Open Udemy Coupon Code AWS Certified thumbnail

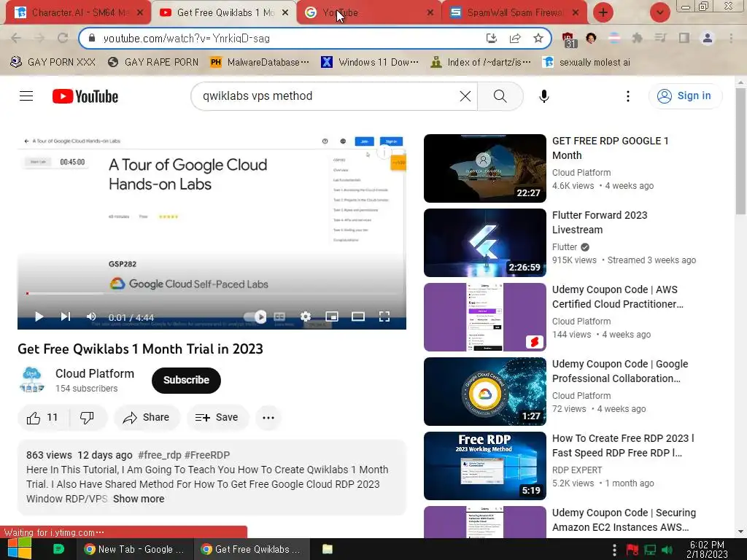pos(484,316)
